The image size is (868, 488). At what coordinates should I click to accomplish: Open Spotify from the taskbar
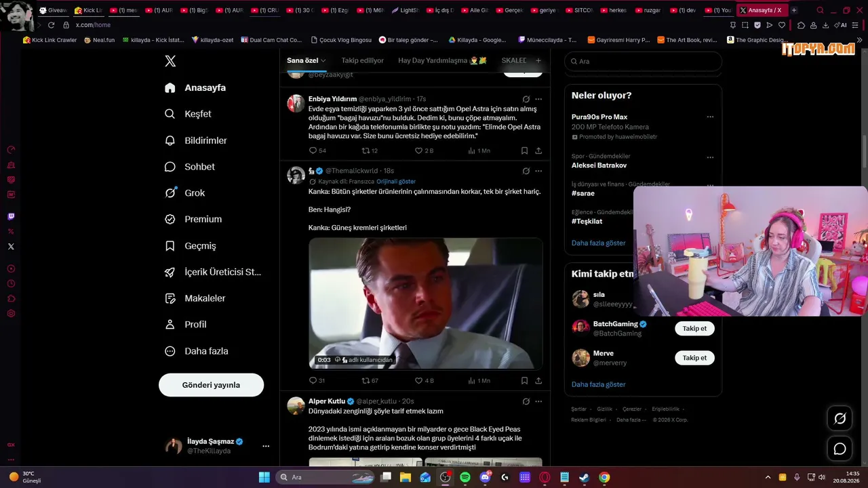point(465,477)
